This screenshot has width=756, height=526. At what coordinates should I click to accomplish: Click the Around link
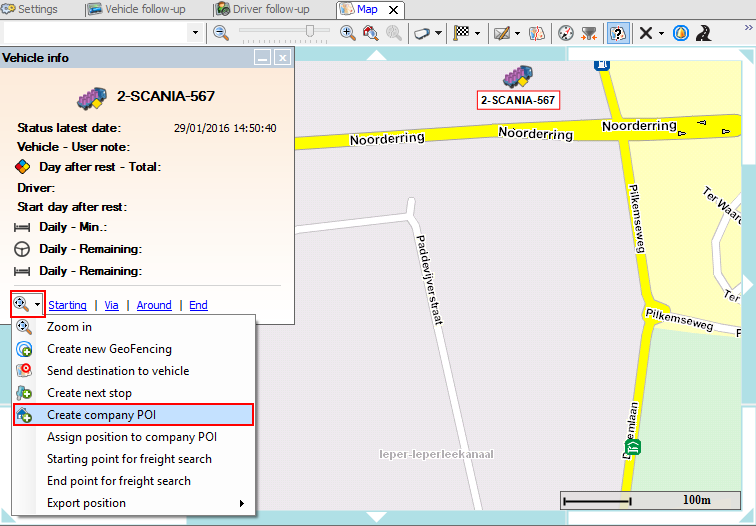[x=154, y=305]
